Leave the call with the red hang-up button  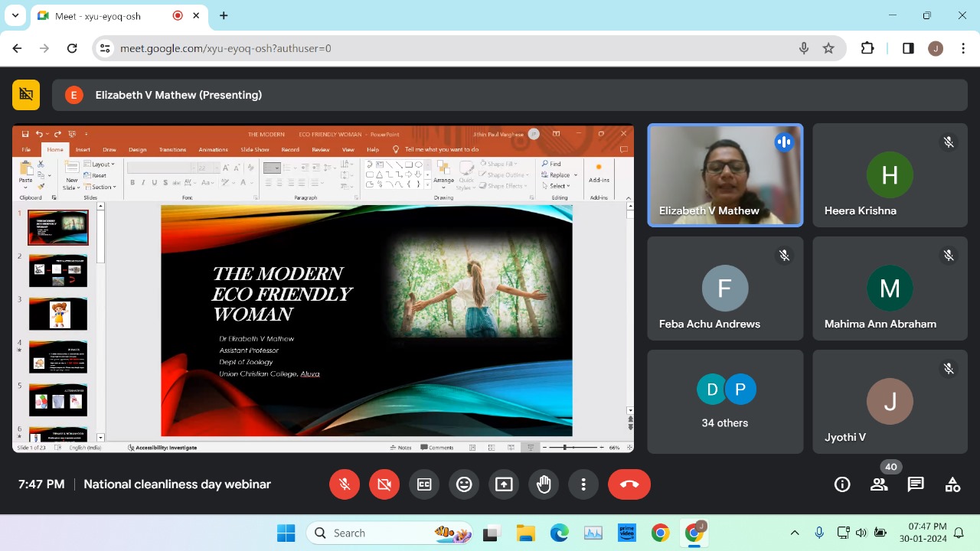(629, 484)
